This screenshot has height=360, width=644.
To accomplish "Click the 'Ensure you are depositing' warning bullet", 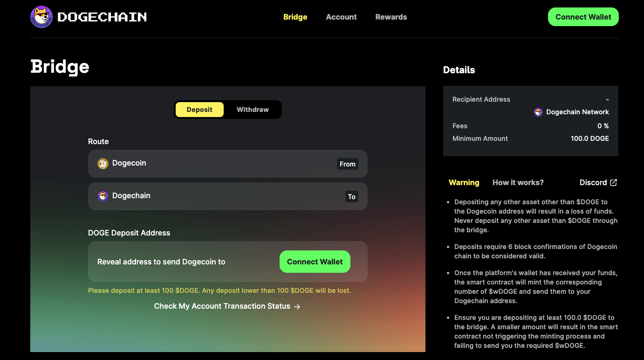I will (536, 332).
